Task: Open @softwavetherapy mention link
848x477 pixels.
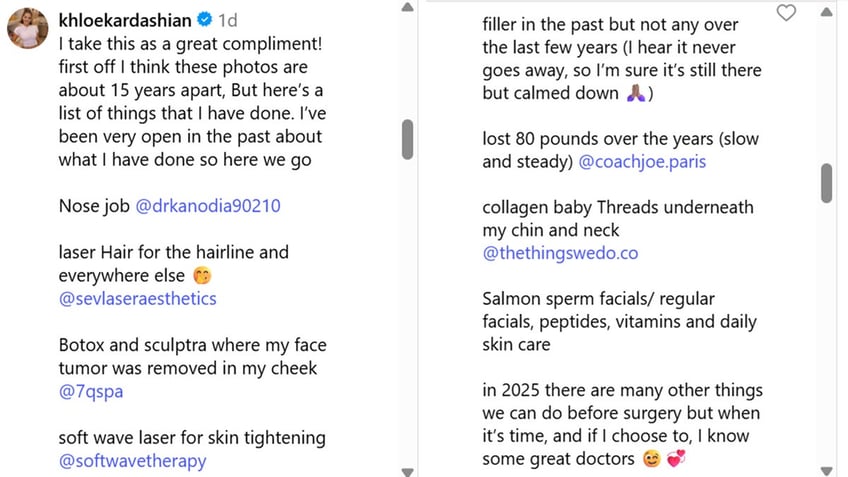Action: pyautogui.click(x=132, y=461)
